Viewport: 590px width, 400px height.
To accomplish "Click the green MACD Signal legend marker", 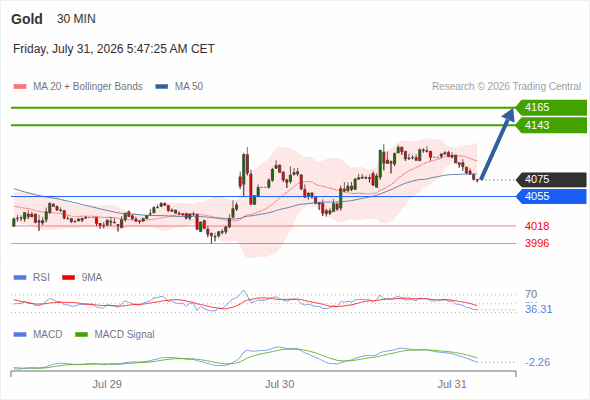I will click(x=81, y=335).
